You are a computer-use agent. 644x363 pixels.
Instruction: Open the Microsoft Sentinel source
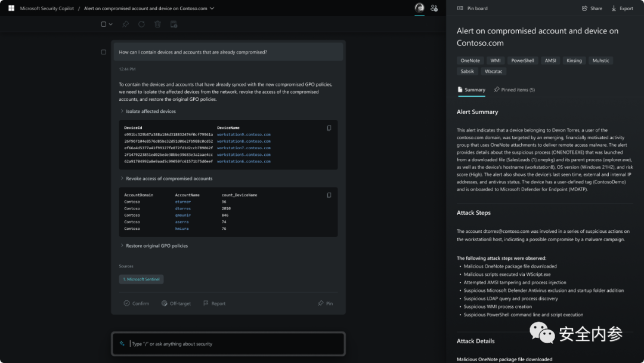(x=141, y=279)
